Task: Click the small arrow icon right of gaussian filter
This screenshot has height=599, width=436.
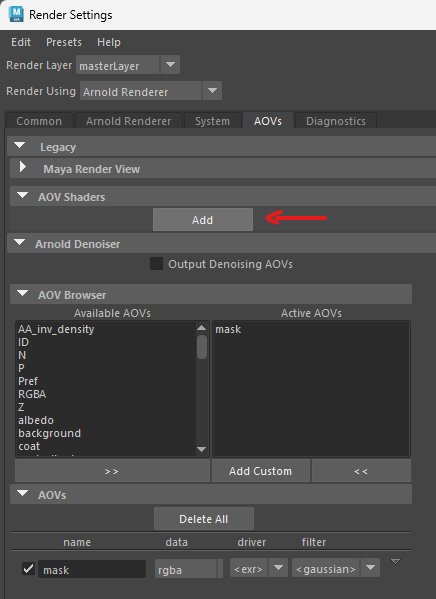Action: [x=395, y=562]
